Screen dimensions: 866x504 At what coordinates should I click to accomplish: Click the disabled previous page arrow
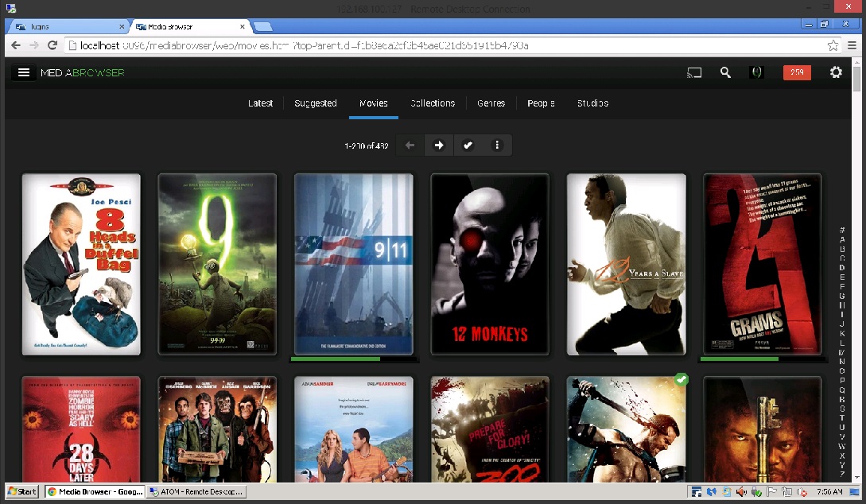coord(410,145)
